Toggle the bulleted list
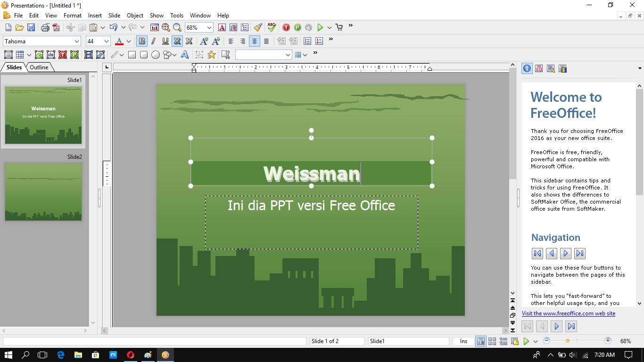The image size is (644, 362). [307, 41]
